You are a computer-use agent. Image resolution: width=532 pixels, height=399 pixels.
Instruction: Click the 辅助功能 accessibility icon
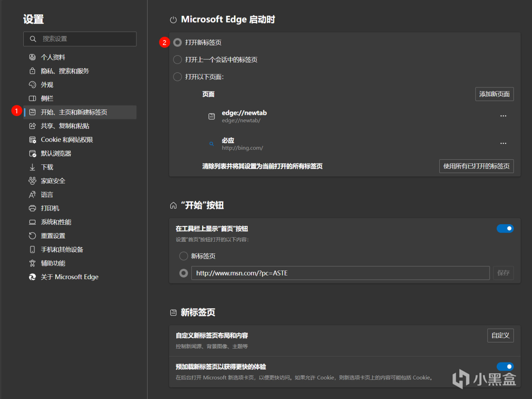[x=32, y=263]
